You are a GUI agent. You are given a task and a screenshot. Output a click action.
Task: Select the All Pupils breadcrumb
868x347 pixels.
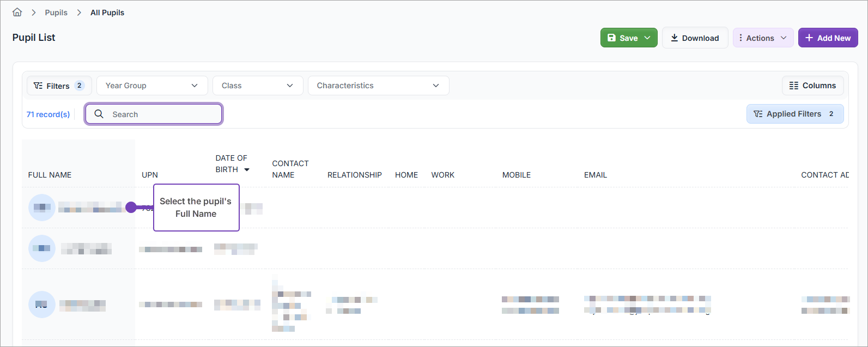tap(107, 13)
